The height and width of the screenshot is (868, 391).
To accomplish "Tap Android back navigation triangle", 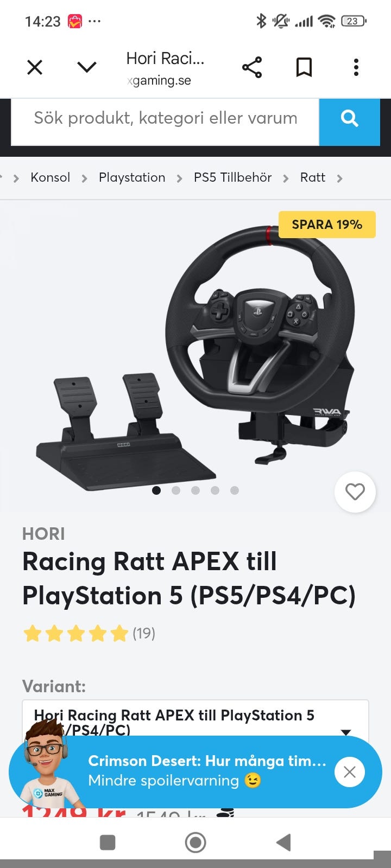I will [283, 843].
